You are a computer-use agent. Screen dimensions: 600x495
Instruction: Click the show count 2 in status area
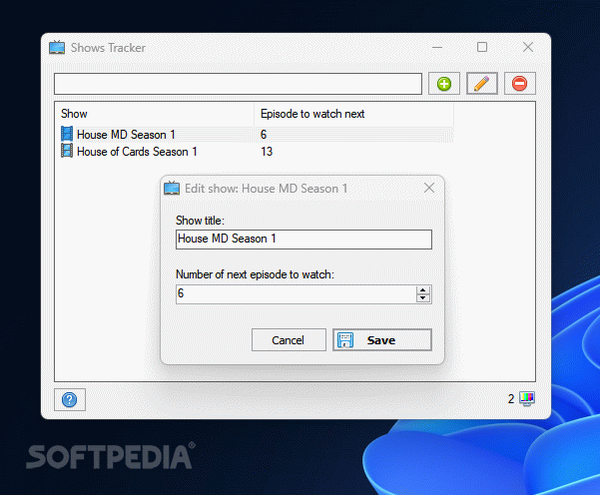tap(511, 399)
